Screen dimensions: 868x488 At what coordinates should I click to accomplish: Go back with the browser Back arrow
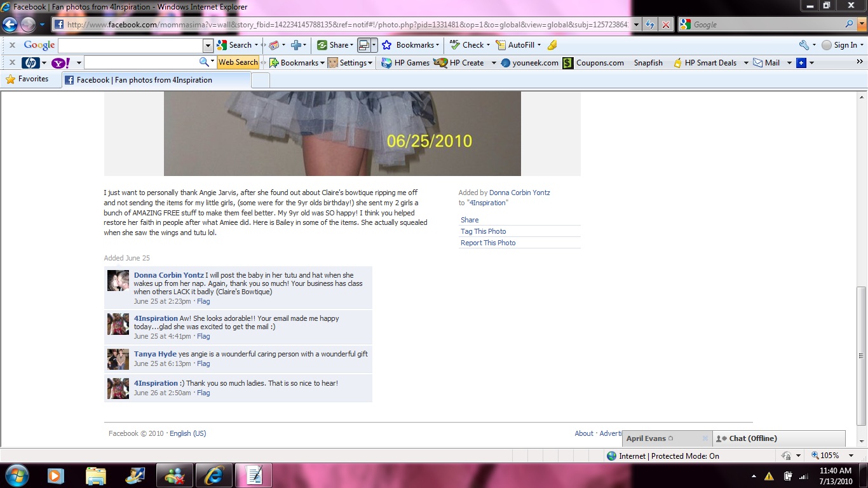10,24
